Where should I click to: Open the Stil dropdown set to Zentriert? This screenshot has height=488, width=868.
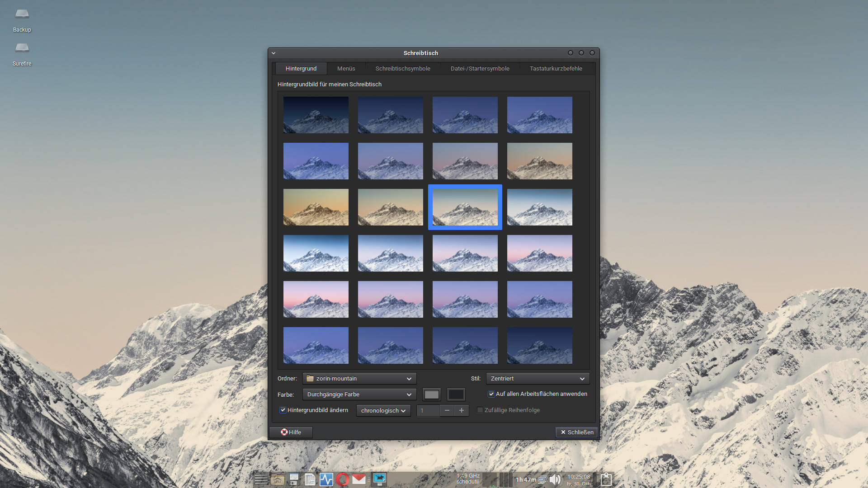point(538,378)
